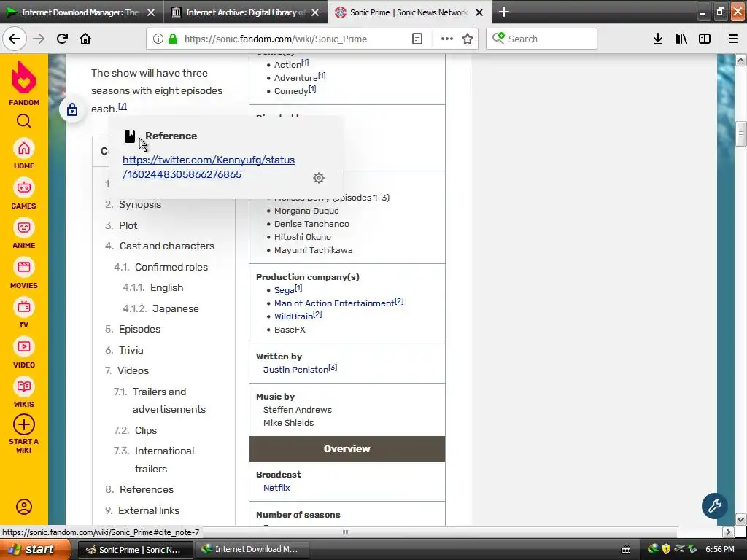Open the Sega production company link
The image size is (747, 560).
pos(284,290)
